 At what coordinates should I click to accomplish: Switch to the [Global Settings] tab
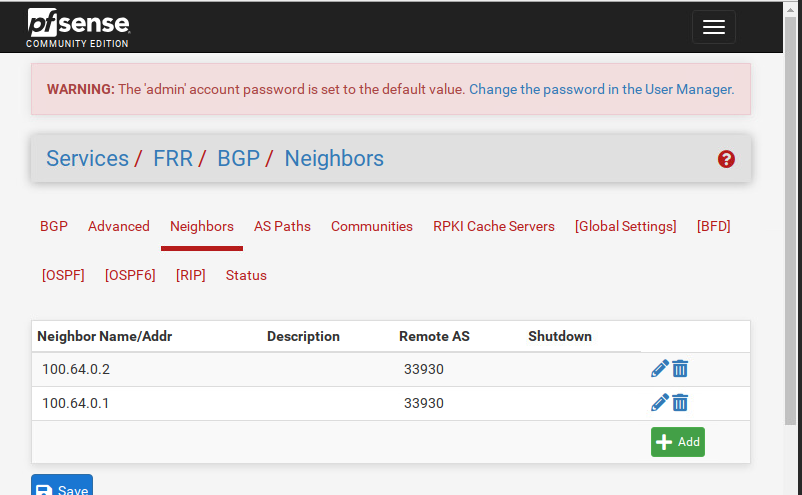pyautogui.click(x=626, y=226)
